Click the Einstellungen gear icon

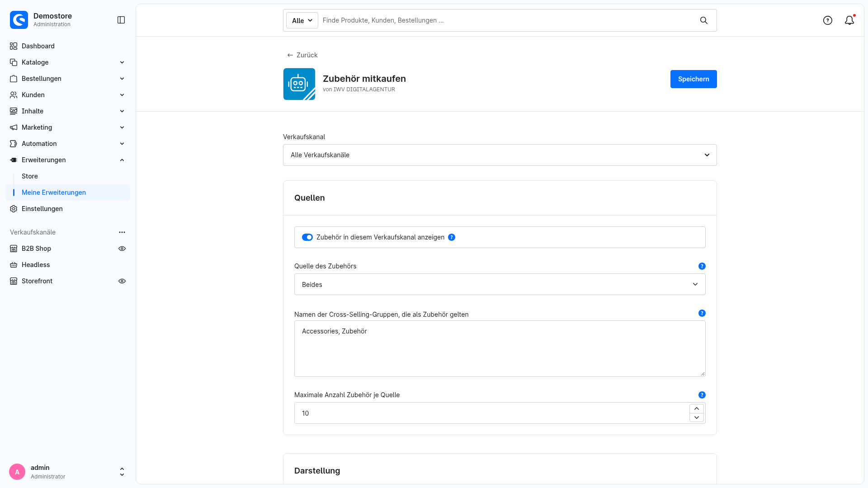click(14, 209)
